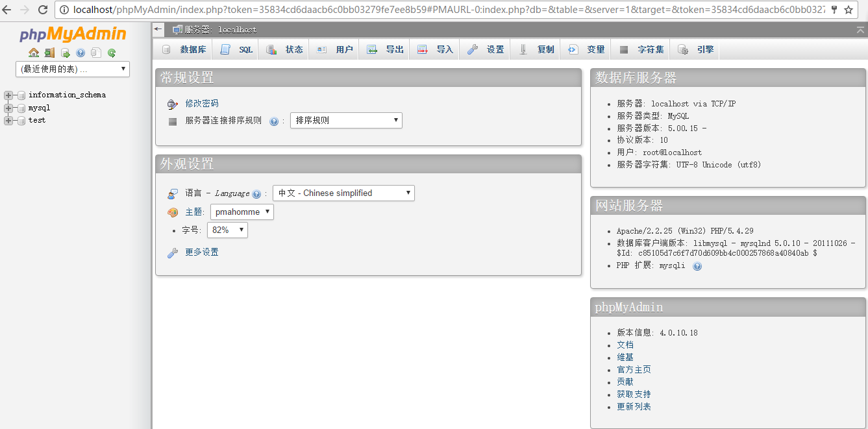
Task: Click the site info icon before localhost URL
Action: coord(65,10)
